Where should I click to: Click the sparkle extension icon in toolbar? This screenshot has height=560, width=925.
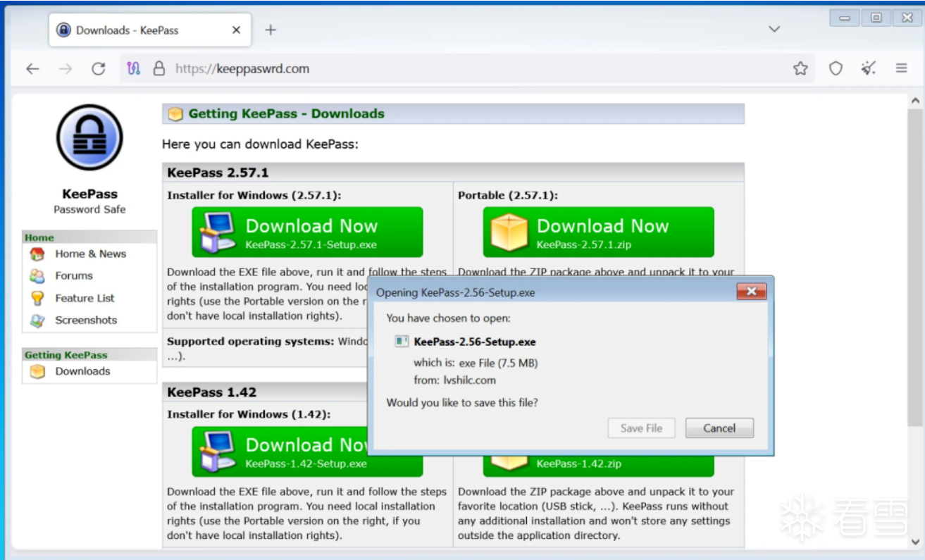click(x=869, y=68)
